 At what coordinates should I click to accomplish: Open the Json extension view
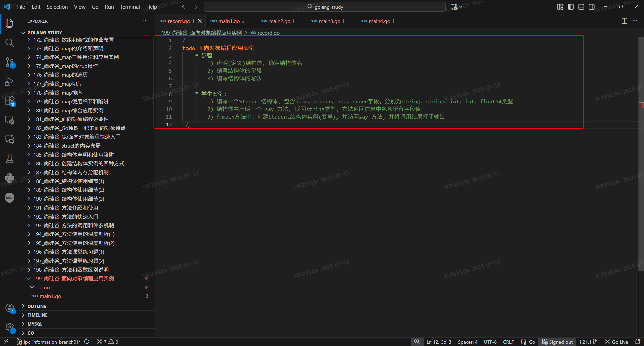(x=10, y=197)
